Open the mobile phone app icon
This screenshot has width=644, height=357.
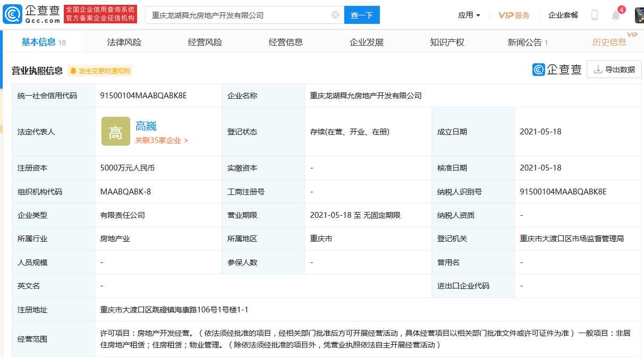coord(595,15)
